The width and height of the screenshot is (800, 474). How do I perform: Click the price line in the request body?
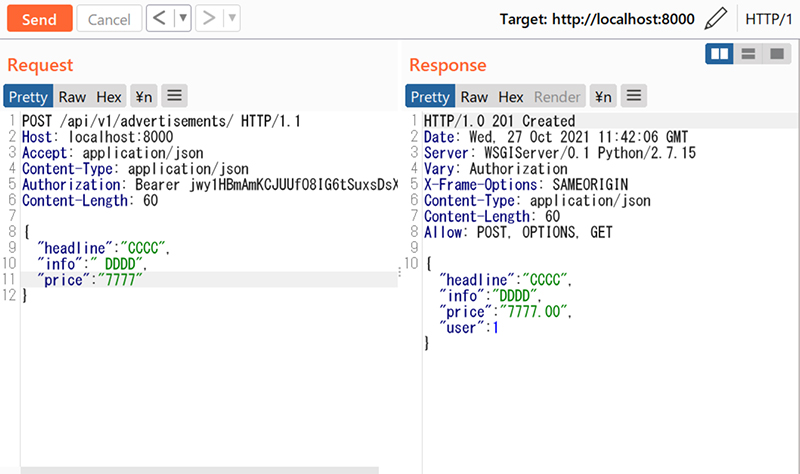click(90, 279)
